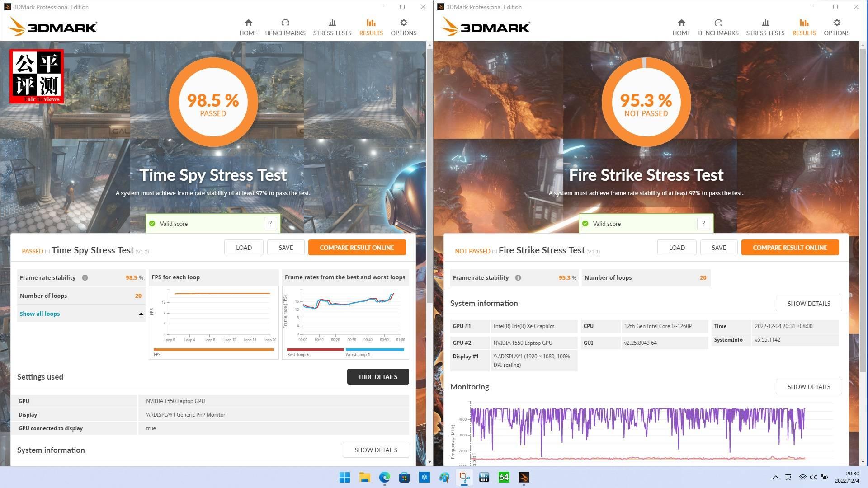Image resolution: width=868 pixels, height=488 pixels.
Task: Click the 3DMark logo in the left window
Action: (53, 27)
